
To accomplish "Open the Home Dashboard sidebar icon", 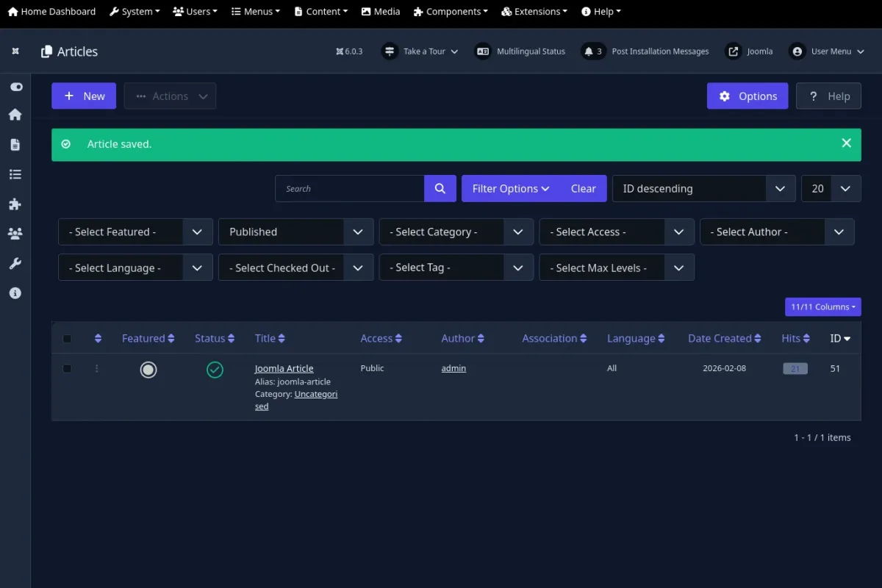I will click(15, 115).
